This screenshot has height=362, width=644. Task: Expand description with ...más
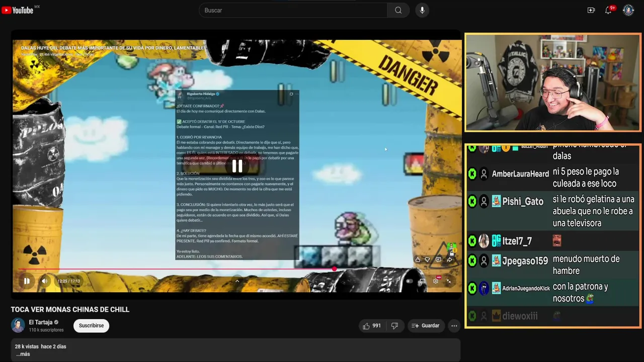pyautogui.click(x=23, y=354)
